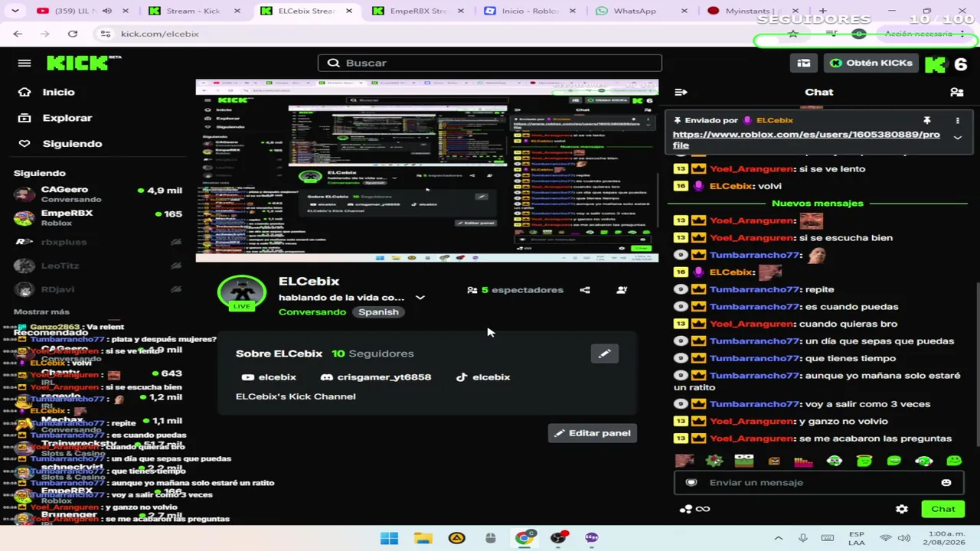This screenshot has height=551, width=980.
Task: Collapse the chat panel with arrow icon
Action: click(681, 92)
